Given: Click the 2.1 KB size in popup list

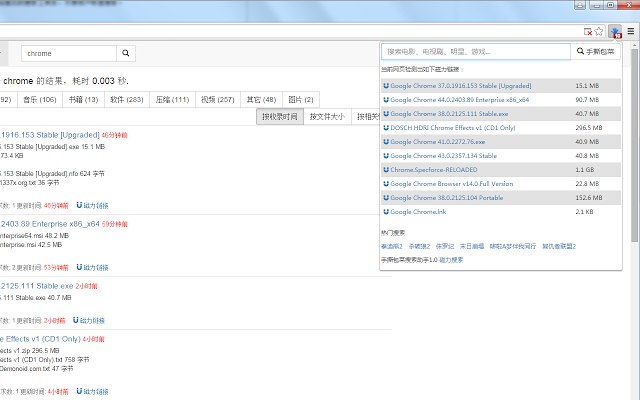Looking at the screenshot, I should (584, 212).
